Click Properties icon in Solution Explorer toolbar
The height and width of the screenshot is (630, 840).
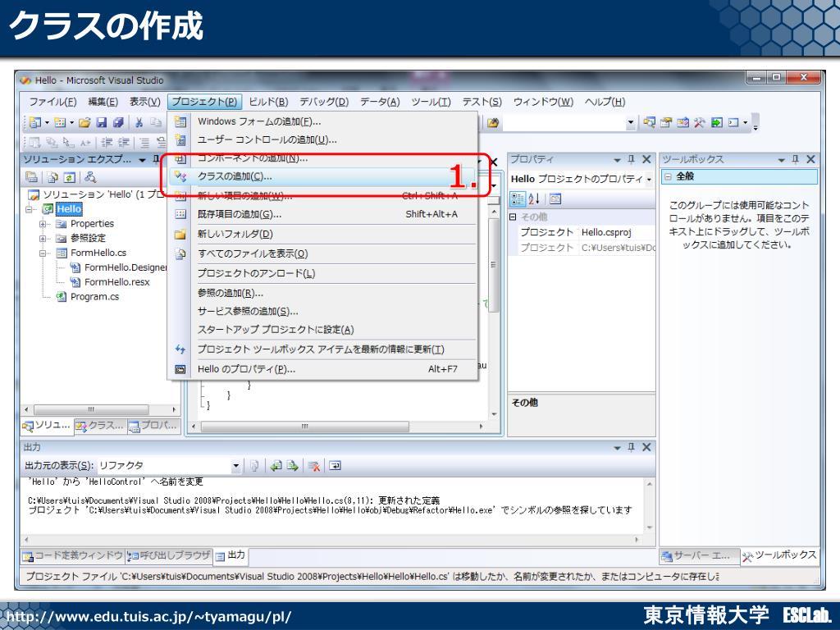(x=32, y=177)
